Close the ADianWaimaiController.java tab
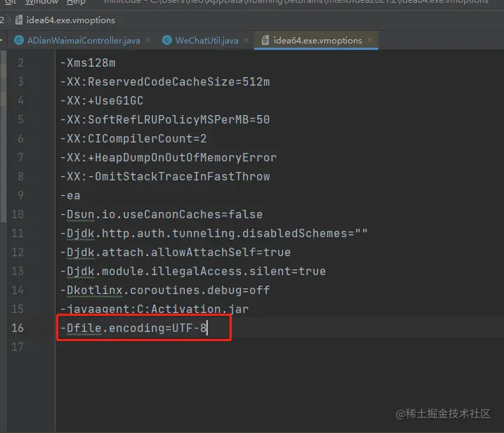Screen dimensions: 504x433 click(x=148, y=40)
